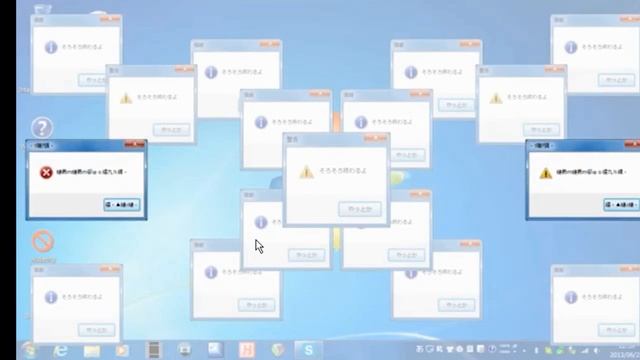
Task: Open the media player icon in the taskbar
Action: coord(122,351)
